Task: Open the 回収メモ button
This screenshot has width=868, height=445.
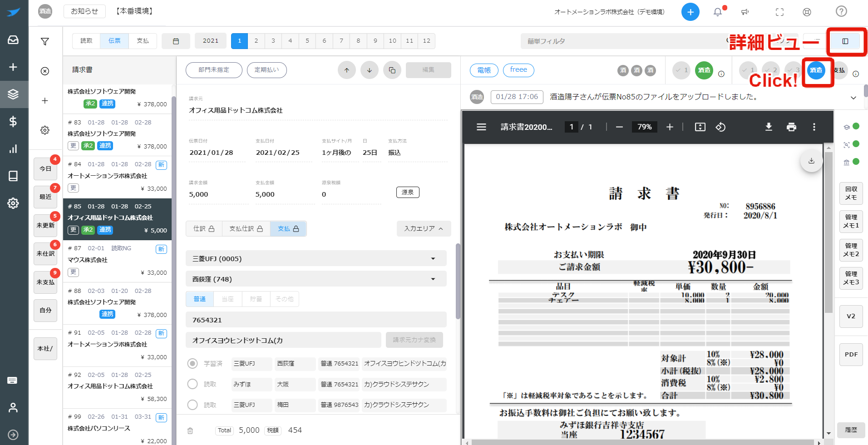Action: (851, 193)
